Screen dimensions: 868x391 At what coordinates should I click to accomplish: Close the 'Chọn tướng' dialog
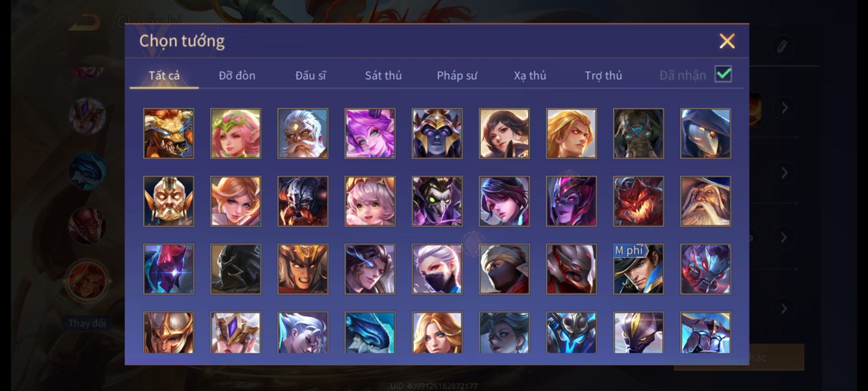(x=727, y=41)
